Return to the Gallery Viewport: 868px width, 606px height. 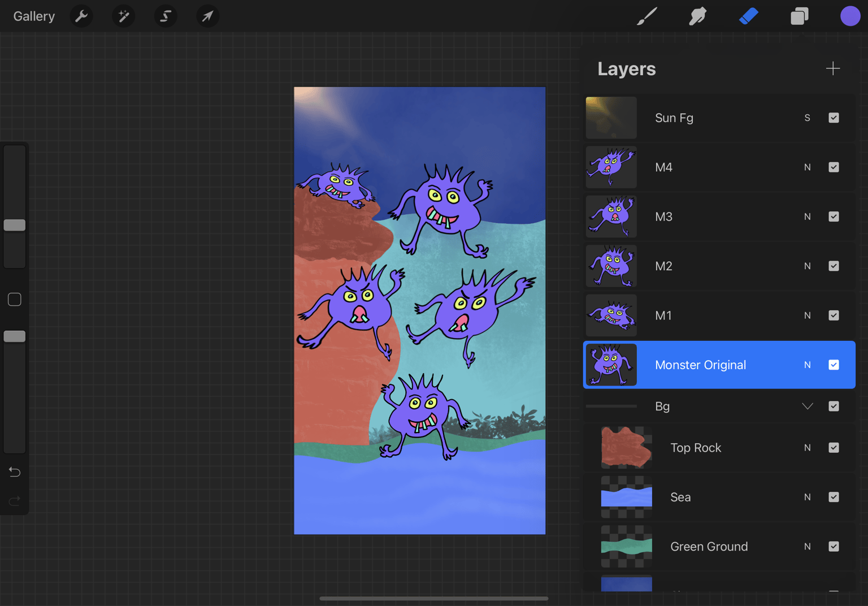click(34, 16)
